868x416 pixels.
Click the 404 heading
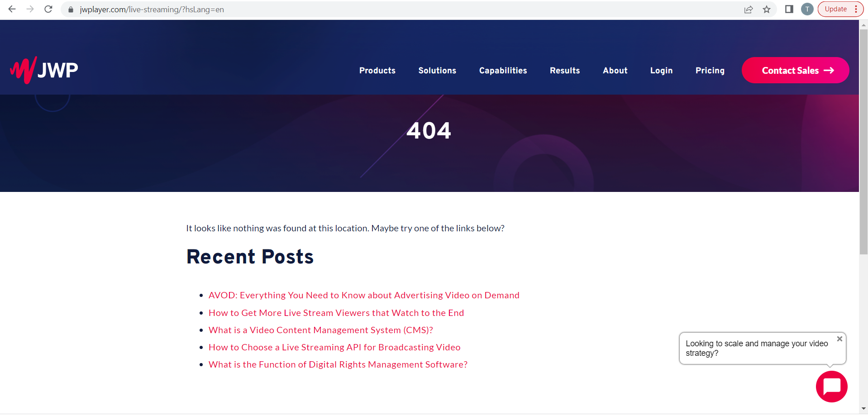(x=429, y=130)
